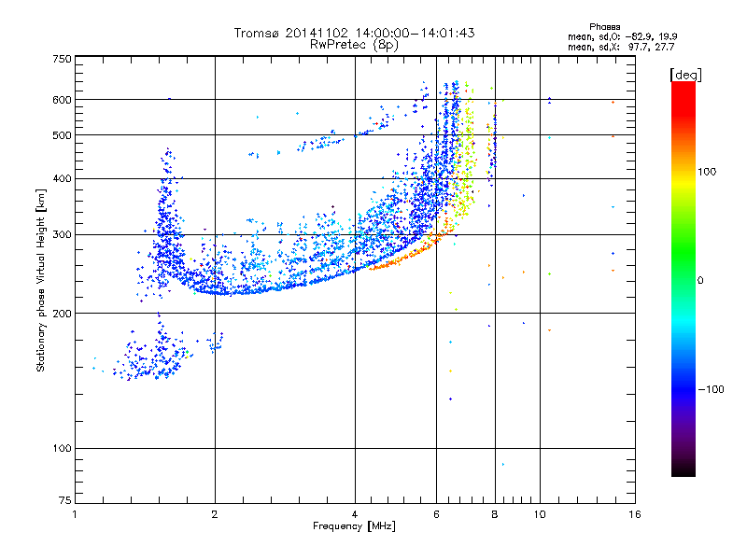747x560 pixels.
Task: Click the 'Stationary phase Virtual Height [km]' label
Action: coord(41,280)
